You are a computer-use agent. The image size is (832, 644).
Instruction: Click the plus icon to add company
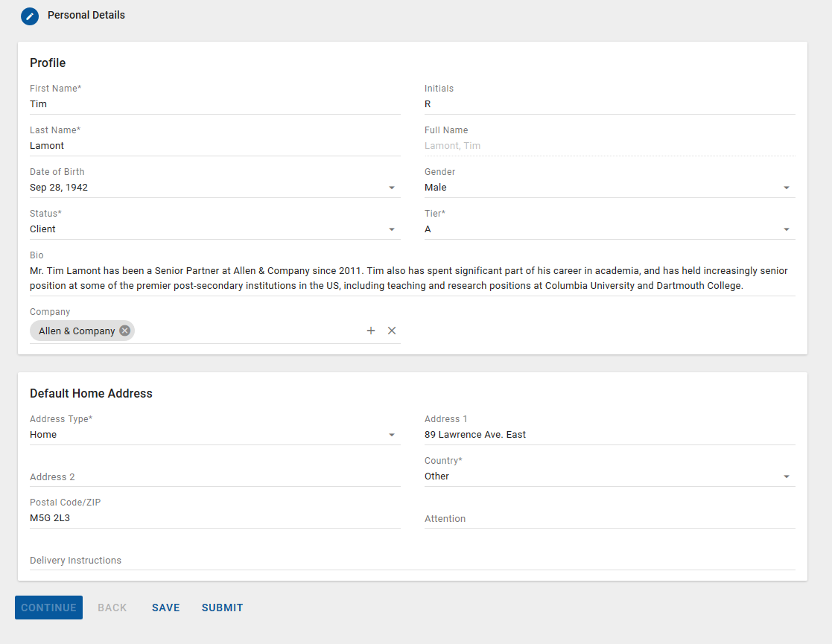coord(371,331)
